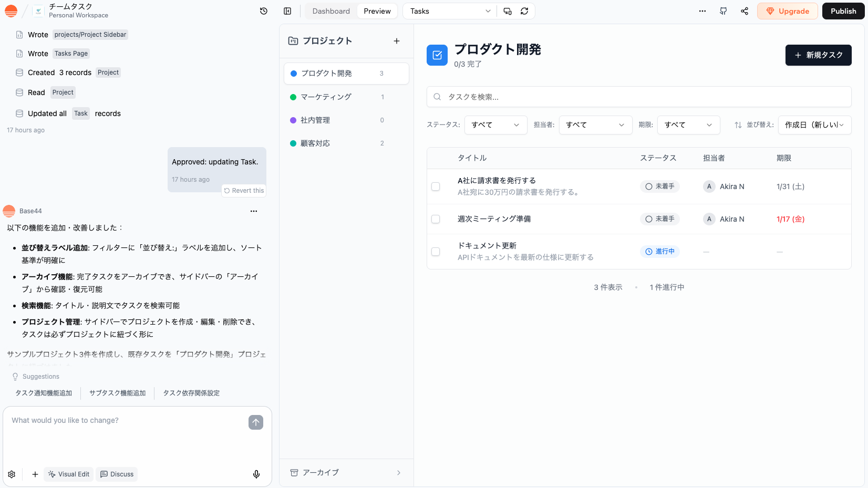Viewport: 868px width, 488px height.
Task: Add a new project with the plus icon
Action: pos(397,41)
